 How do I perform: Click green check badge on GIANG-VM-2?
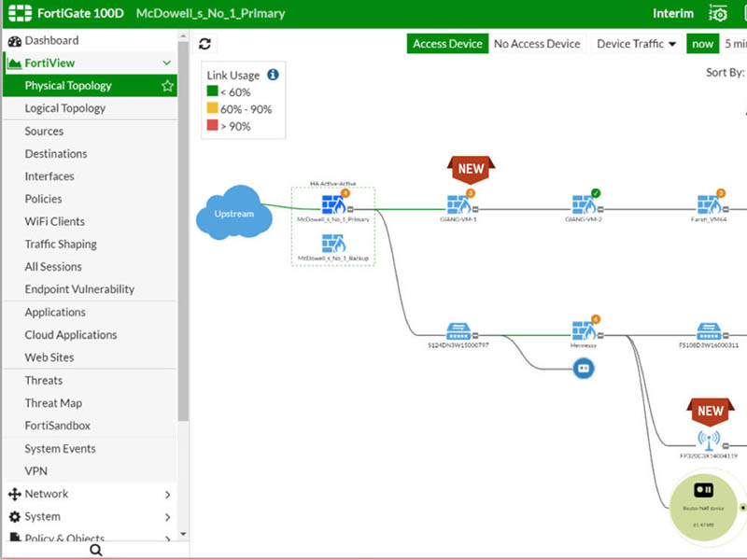tap(596, 193)
